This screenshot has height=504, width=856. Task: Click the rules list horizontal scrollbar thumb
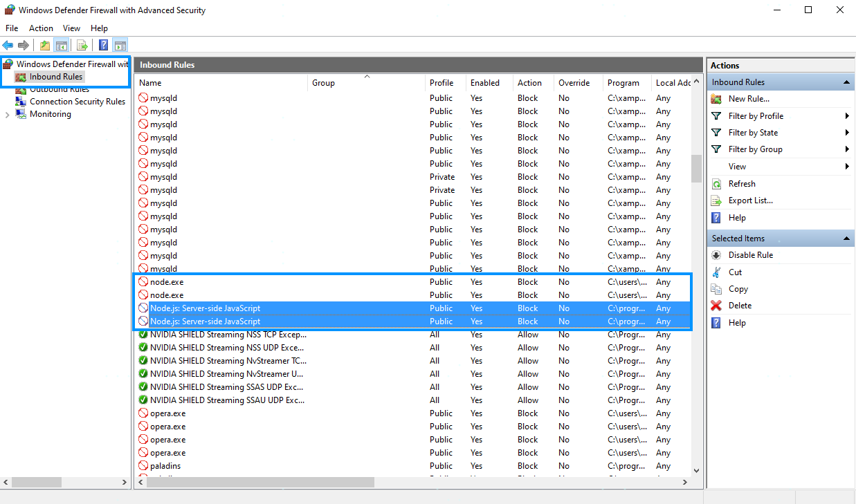pyautogui.click(x=261, y=482)
